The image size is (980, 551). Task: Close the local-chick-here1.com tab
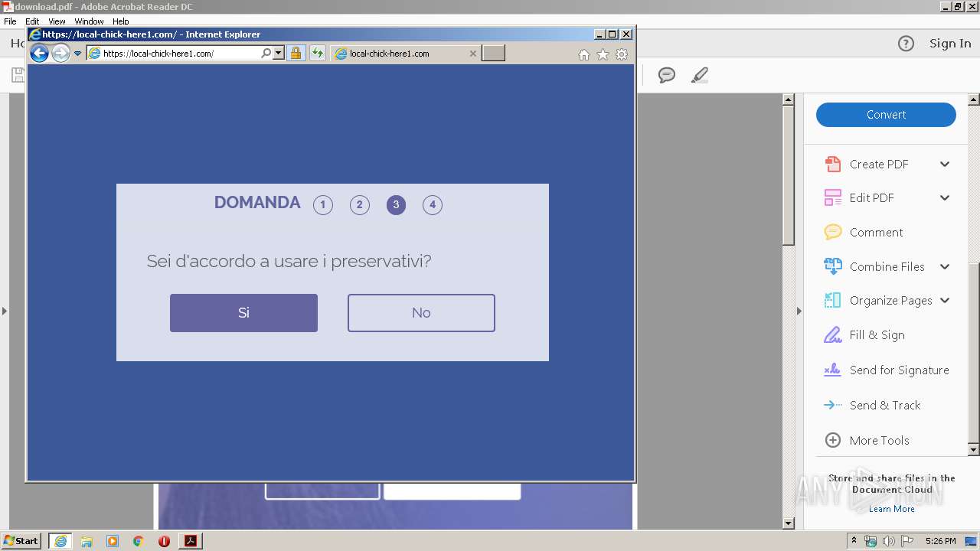[x=472, y=54]
